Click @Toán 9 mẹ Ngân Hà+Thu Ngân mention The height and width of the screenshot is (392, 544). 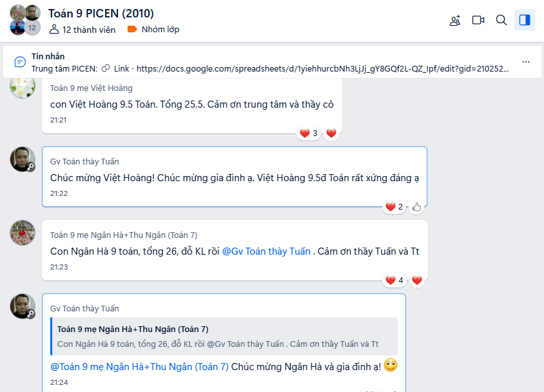(139, 367)
